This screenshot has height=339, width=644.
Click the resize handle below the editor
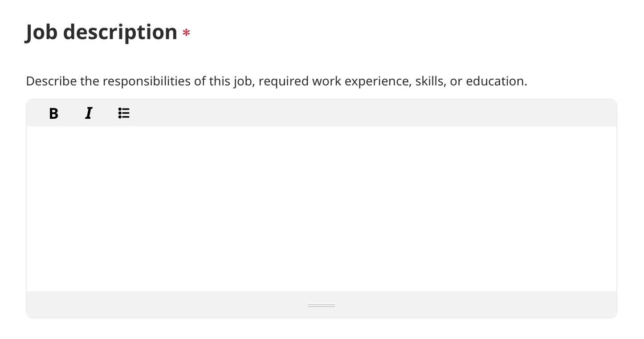click(322, 306)
